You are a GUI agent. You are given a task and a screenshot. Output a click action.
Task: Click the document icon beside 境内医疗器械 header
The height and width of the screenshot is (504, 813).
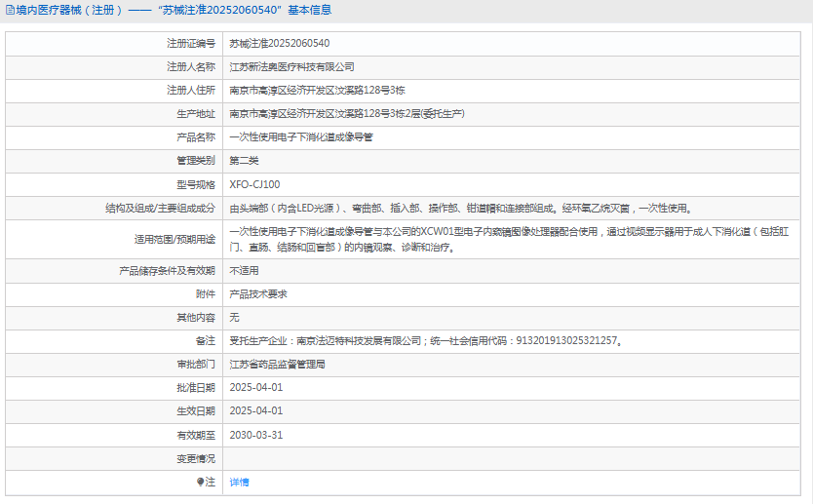tap(10, 10)
